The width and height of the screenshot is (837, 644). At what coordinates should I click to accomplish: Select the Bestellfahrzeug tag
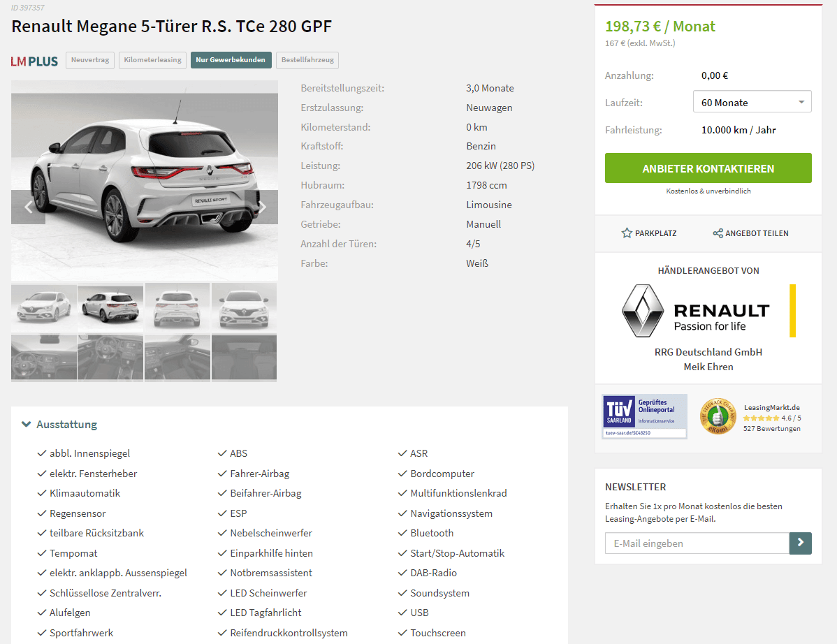pos(307,60)
